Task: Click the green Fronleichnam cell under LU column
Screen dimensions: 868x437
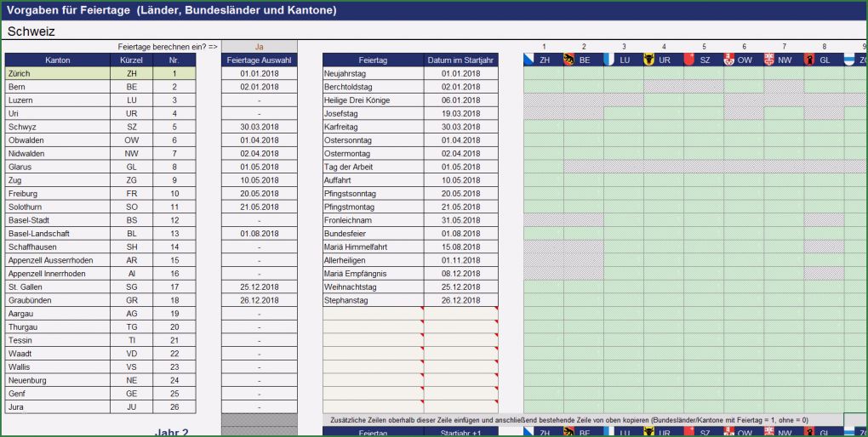Action: [623, 220]
